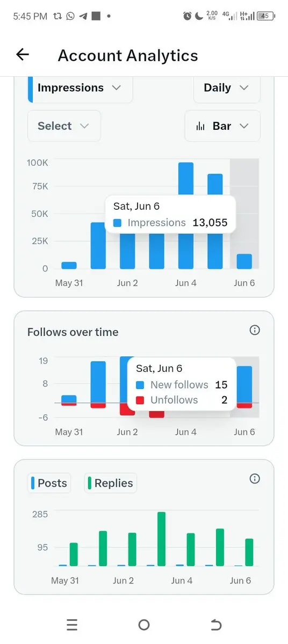288x644 pixels.
Task: Tap the battery indicator in status bar
Action: coord(265,16)
